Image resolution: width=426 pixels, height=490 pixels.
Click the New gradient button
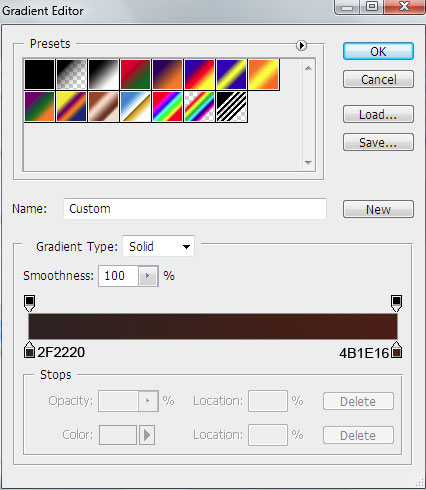(x=378, y=209)
